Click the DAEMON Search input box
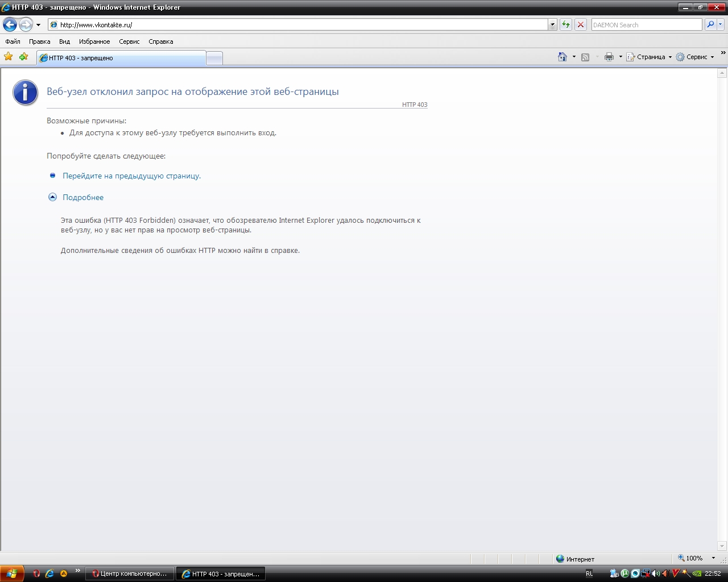 (647, 25)
